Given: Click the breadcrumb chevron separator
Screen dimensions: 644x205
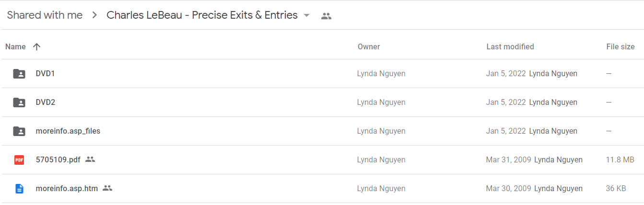Looking at the screenshot, I should tap(95, 15).
